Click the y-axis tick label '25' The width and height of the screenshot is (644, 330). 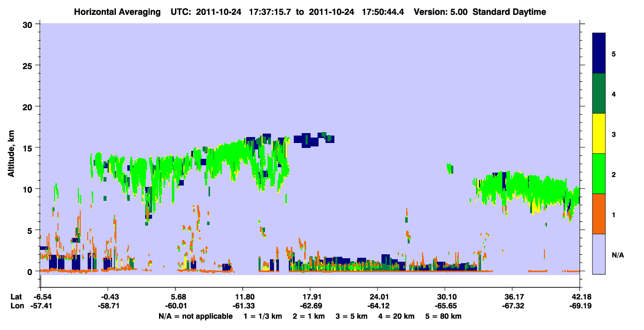coord(29,65)
